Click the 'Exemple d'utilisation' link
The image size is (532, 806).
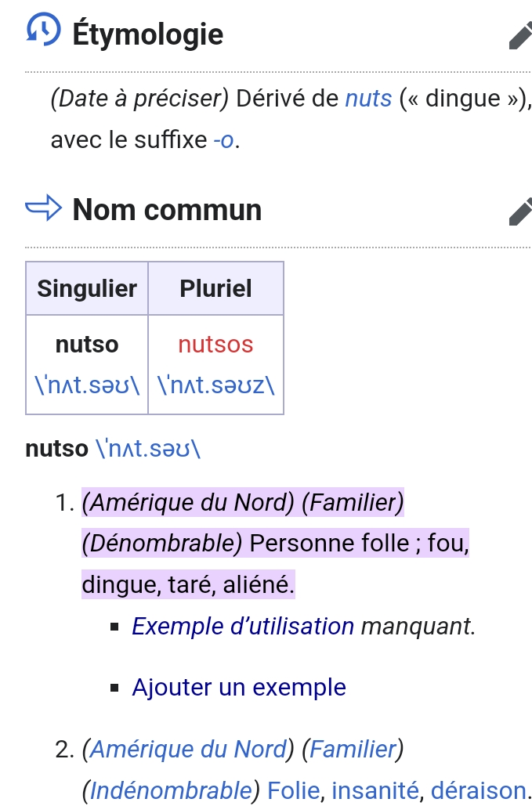(243, 627)
